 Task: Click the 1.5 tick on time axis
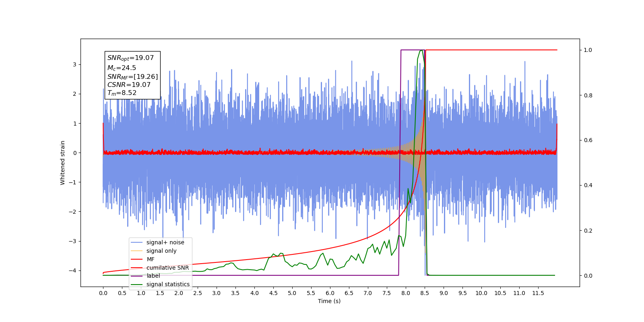point(160,293)
